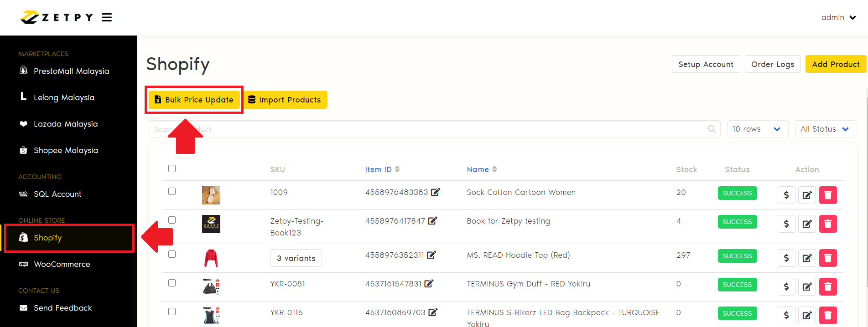The width and height of the screenshot is (868, 327).
Task: Open the admin user dropdown
Action: tap(838, 18)
